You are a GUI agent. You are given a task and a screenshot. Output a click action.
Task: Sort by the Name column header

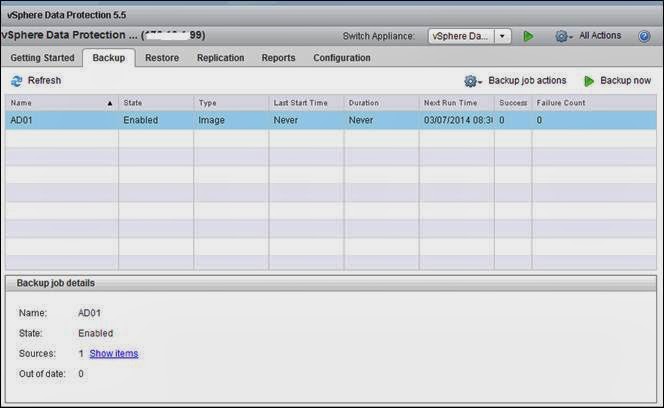[x=62, y=103]
